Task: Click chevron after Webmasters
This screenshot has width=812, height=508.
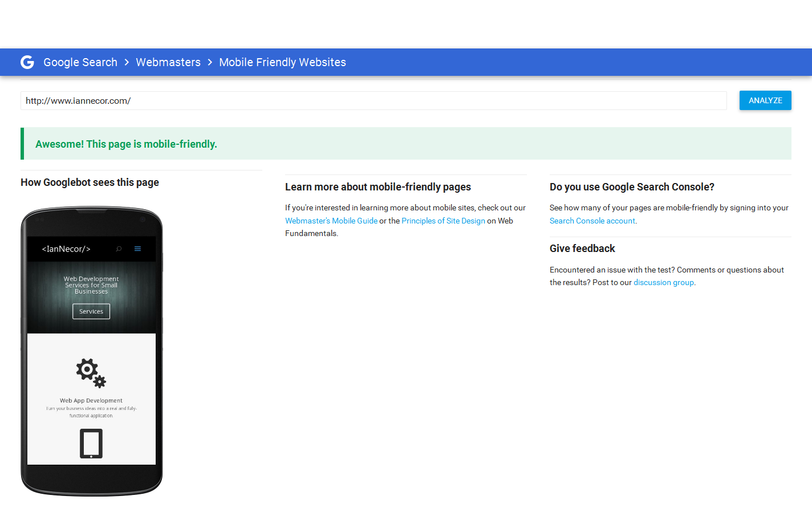Action: [210, 62]
